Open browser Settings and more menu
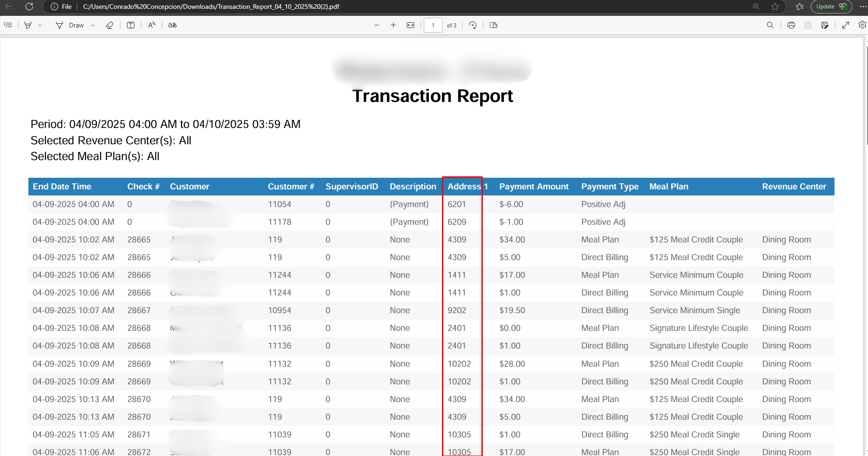Viewport: 868px width, 456px height. [x=863, y=7]
